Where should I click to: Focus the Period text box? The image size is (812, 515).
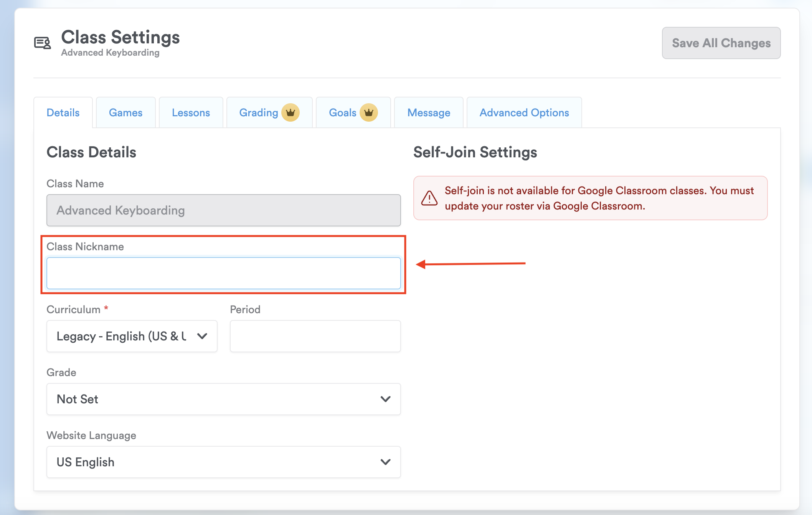(315, 336)
